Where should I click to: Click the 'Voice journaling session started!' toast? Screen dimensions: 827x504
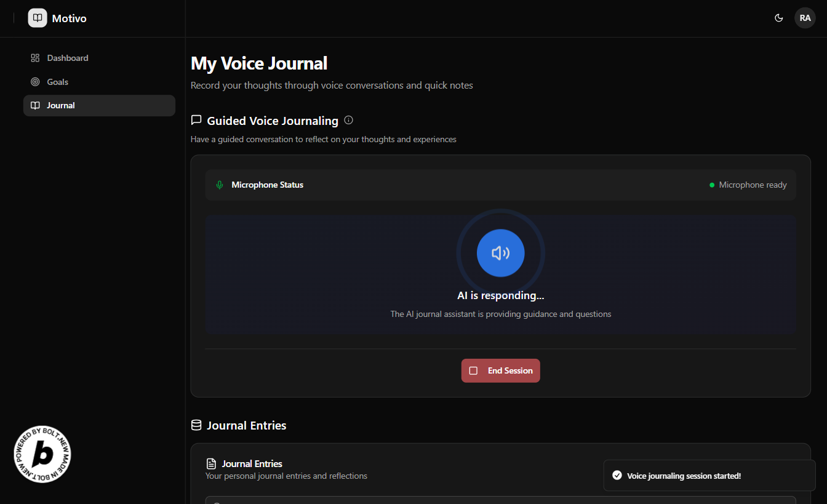[709, 475]
